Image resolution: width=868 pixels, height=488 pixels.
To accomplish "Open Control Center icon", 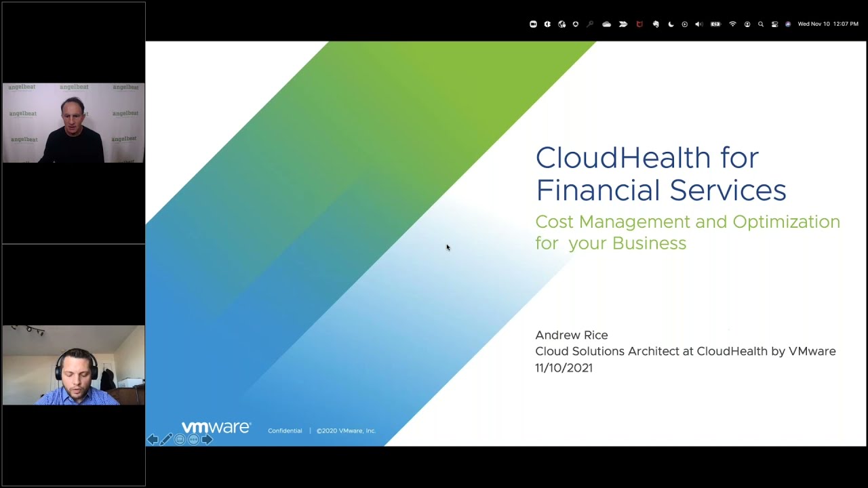I will (x=774, y=24).
